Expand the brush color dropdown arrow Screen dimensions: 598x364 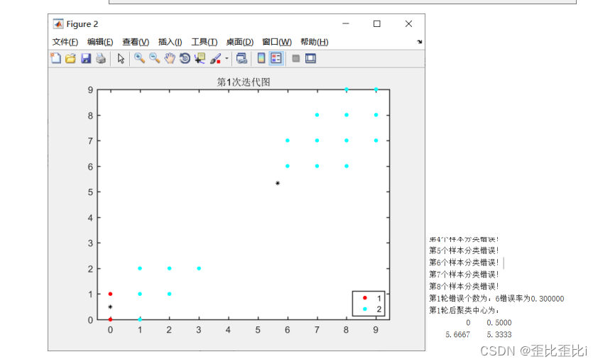coord(227,58)
